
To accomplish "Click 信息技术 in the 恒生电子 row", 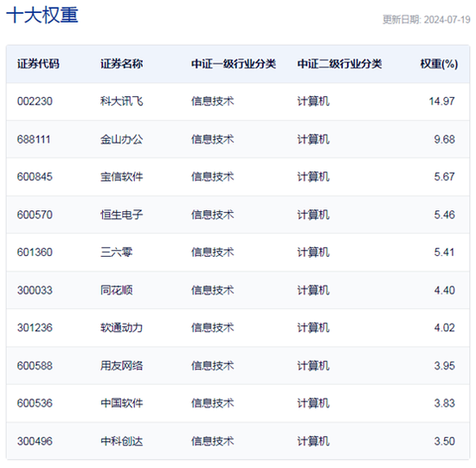I will [213, 215].
